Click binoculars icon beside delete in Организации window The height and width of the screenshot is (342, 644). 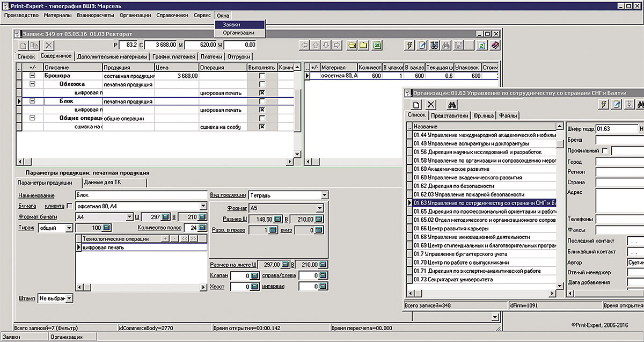[x=452, y=105]
